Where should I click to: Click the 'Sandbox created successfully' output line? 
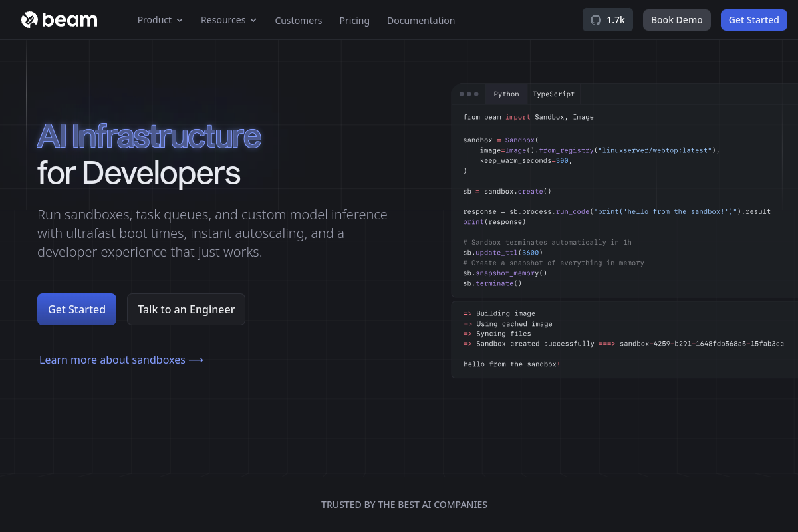[624, 344]
